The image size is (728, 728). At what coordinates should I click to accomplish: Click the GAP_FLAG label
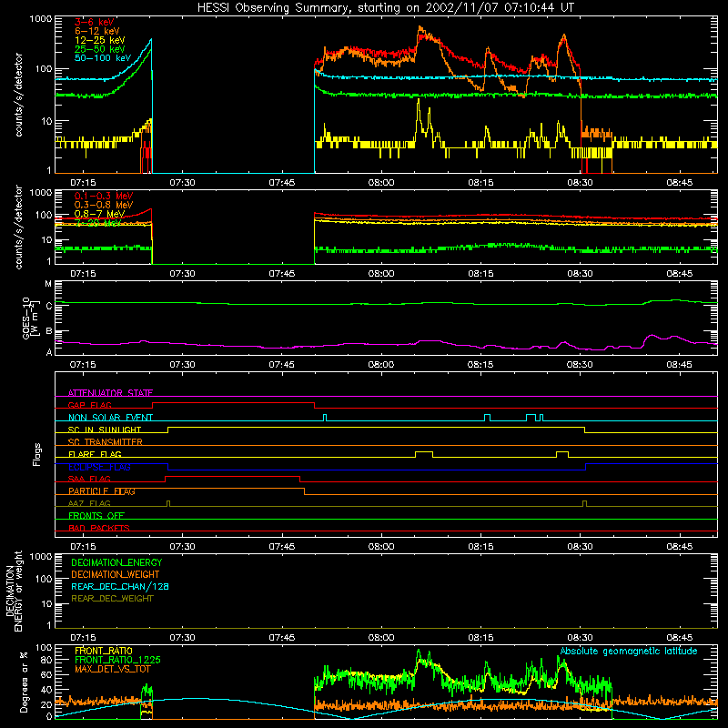(89, 405)
